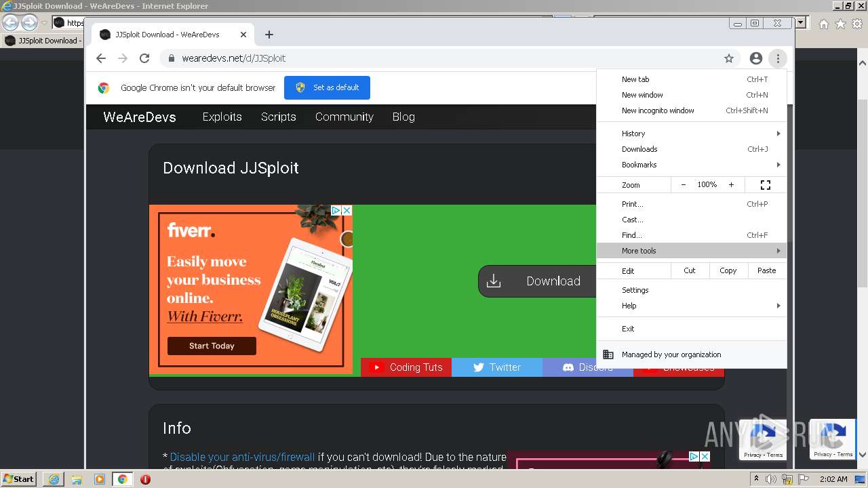Screen dimensions: 868x488
Task: Click Paste in Edit row
Action: click(x=767, y=270)
